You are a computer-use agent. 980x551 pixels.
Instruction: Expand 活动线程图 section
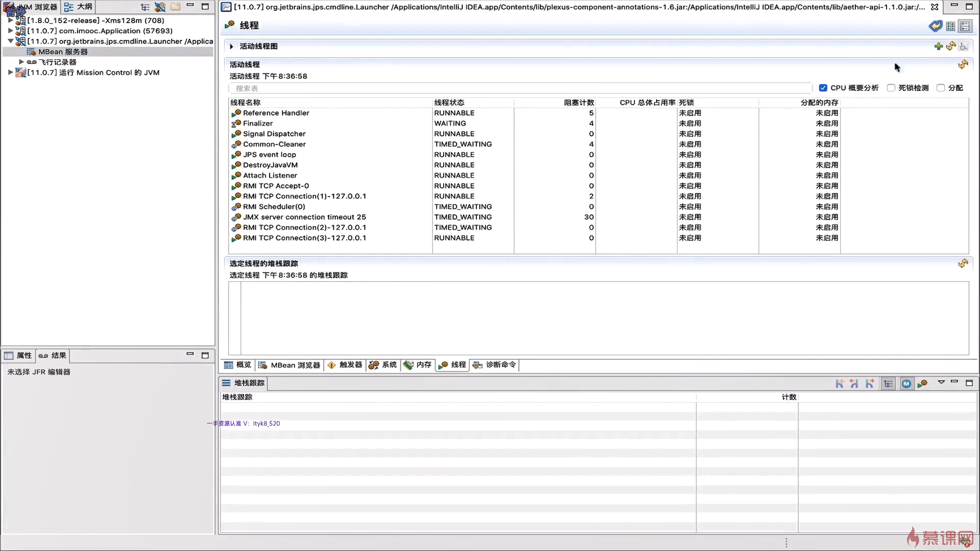click(232, 46)
